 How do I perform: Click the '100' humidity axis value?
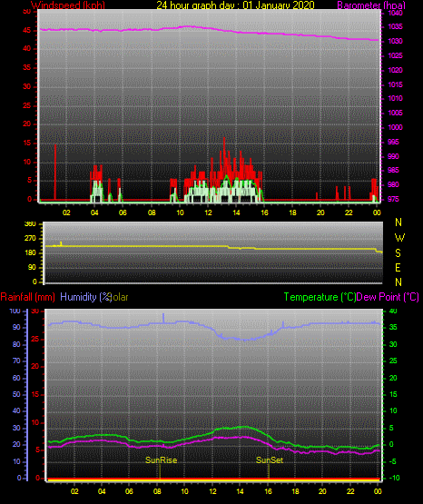[15, 311]
